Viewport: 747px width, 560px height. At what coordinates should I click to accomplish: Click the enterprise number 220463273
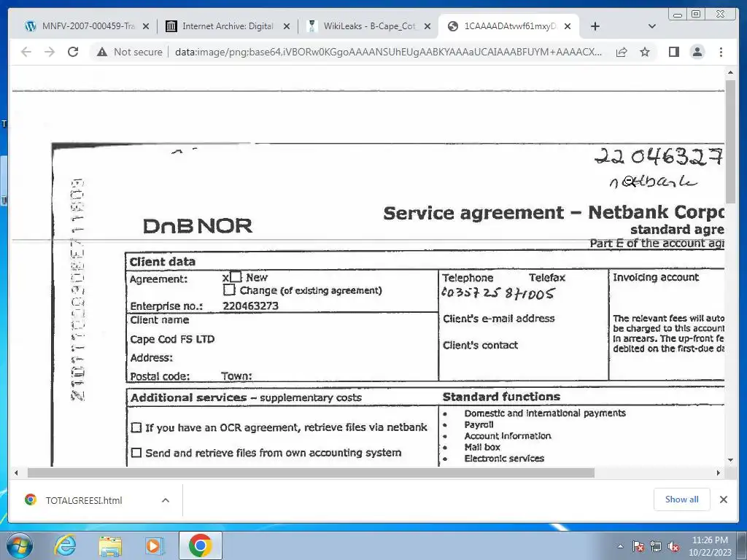(251, 306)
